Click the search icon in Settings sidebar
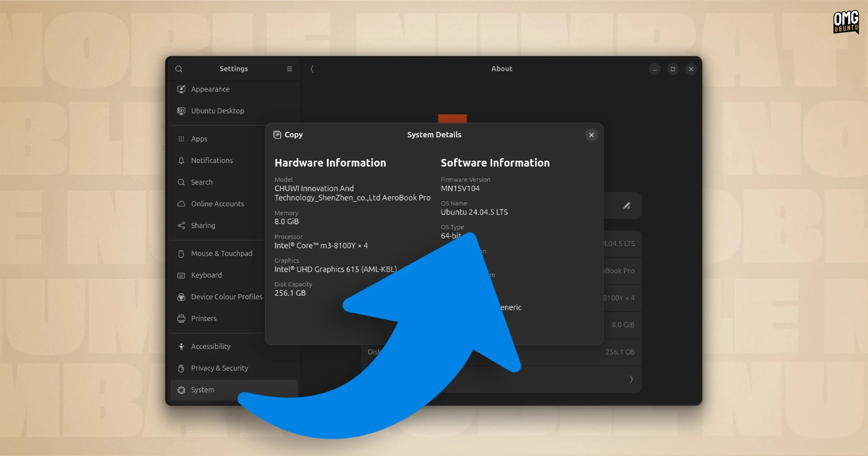Image resolution: width=868 pixels, height=456 pixels. coord(179,69)
